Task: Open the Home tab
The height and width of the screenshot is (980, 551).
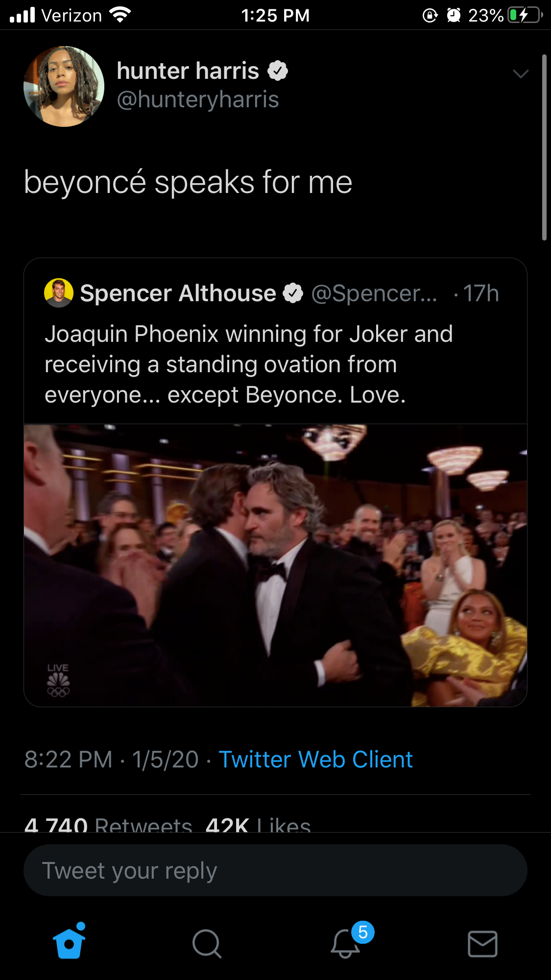Action: 69,942
